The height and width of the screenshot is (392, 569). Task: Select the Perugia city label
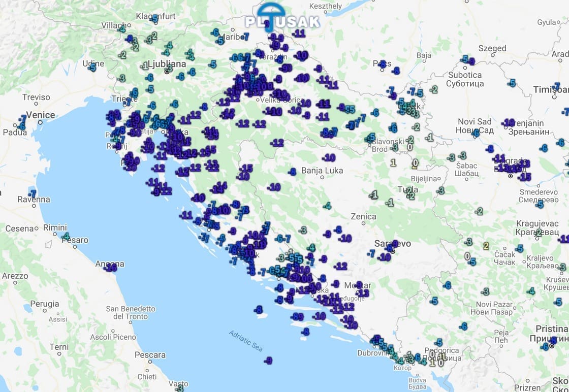[x=45, y=304]
